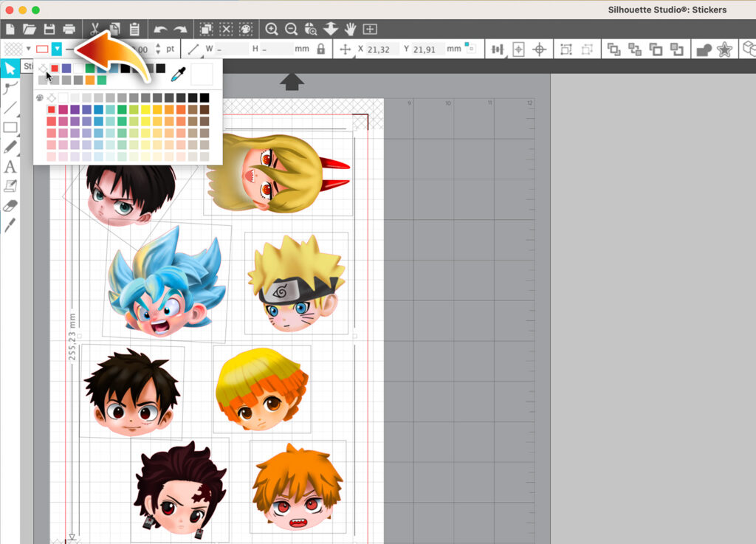Open the line color dropdown arrow
This screenshot has height=544, width=756.
pyautogui.click(x=57, y=49)
